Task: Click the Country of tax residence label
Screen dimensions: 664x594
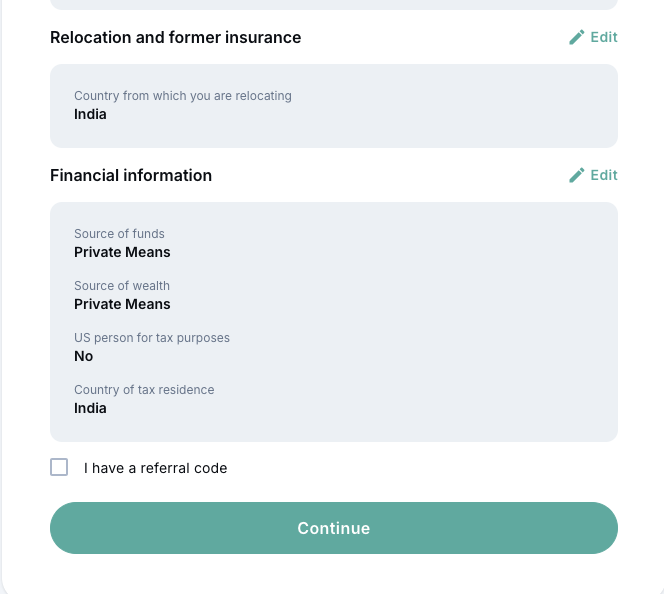Action: point(144,390)
